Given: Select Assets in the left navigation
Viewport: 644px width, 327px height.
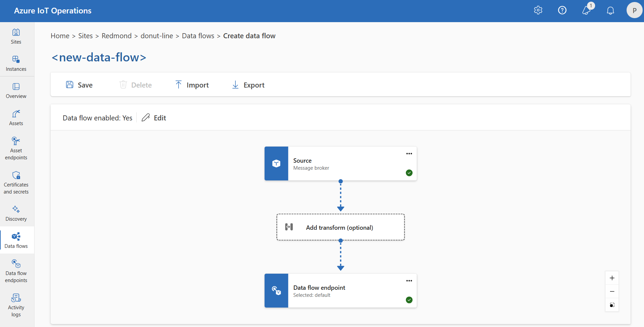Looking at the screenshot, I should [16, 117].
